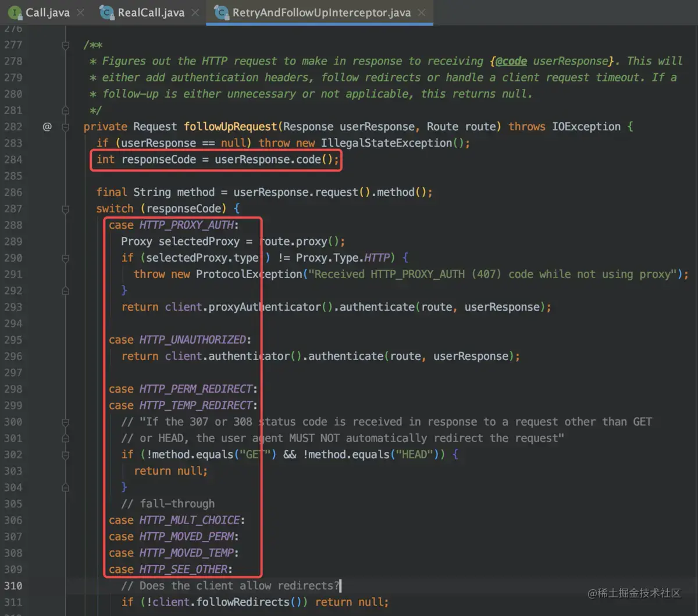Click line number 298 in the gutter

13,389
